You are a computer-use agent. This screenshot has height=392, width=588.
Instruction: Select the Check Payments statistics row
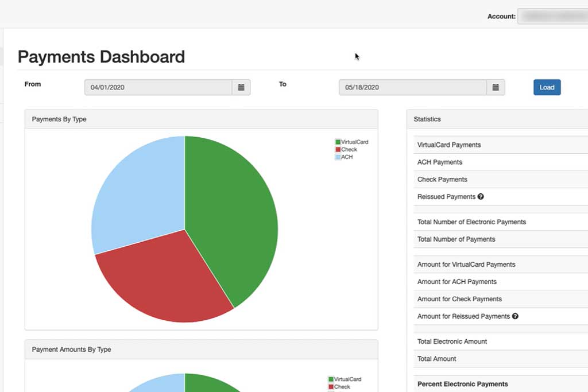pos(501,179)
